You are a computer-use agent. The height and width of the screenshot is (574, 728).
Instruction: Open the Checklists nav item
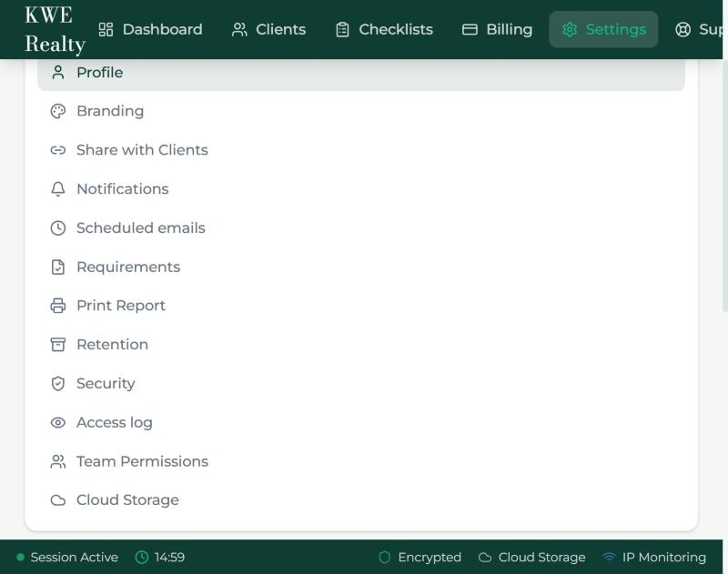(384, 30)
